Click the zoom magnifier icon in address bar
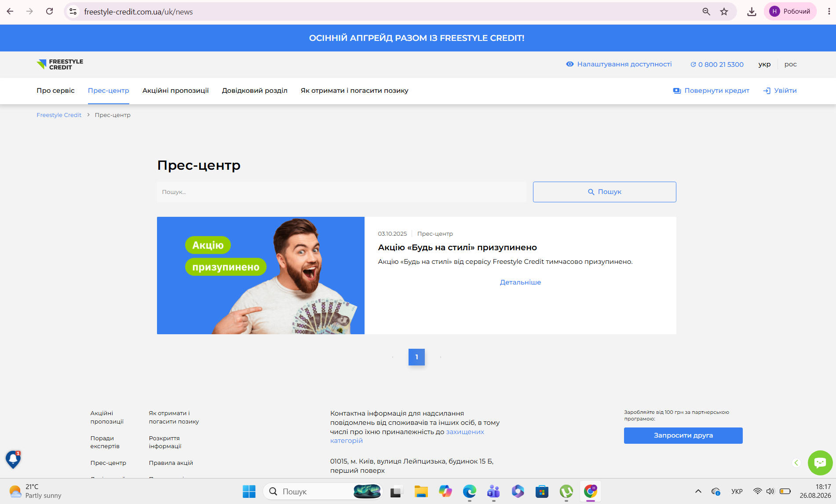 pos(706,11)
